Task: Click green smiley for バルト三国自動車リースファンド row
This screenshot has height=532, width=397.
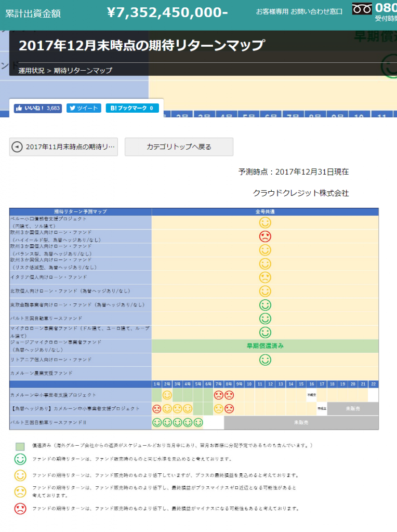Action: [265, 318]
